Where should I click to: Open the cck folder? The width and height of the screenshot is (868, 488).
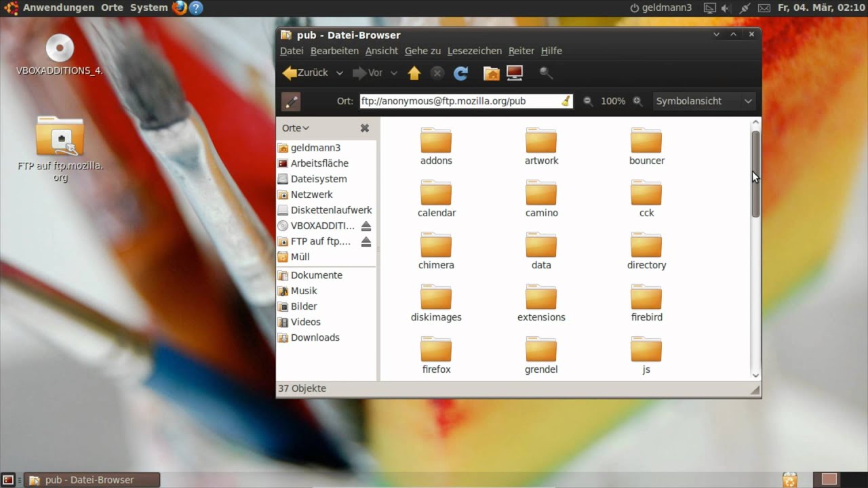(x=646, y=199)
